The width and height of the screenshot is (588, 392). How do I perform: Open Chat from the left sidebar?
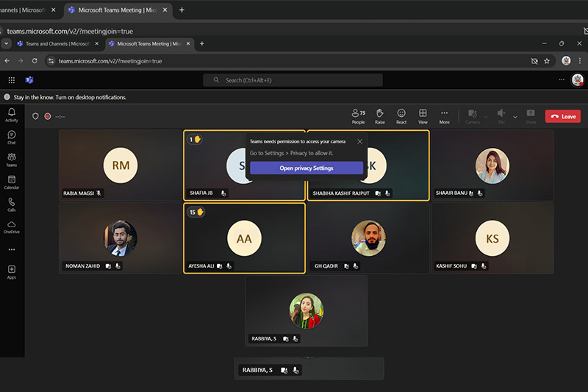[12, 137]
